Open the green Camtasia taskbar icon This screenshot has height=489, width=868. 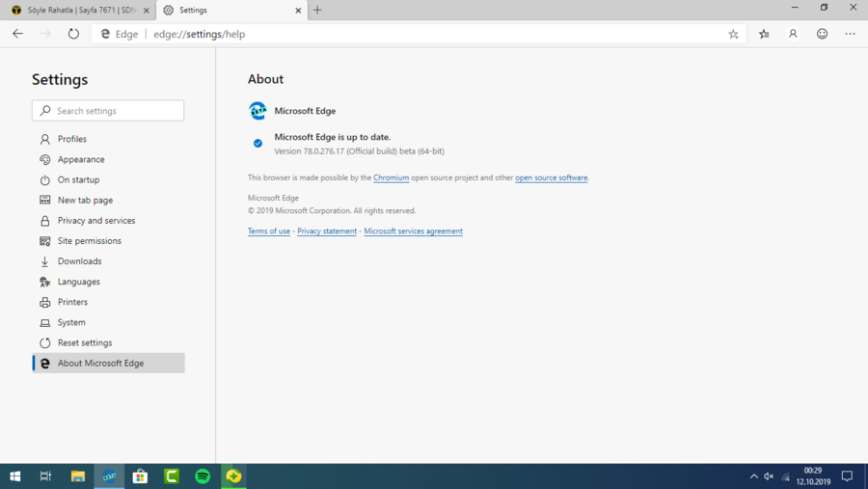[172, 476]
